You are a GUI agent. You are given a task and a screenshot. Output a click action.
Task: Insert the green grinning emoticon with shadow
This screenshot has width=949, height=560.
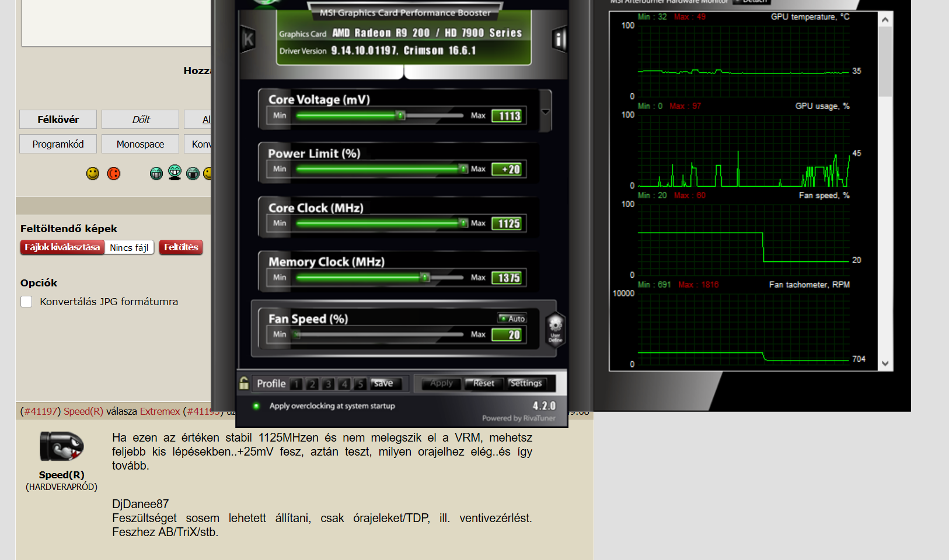[x=175, y=172]
